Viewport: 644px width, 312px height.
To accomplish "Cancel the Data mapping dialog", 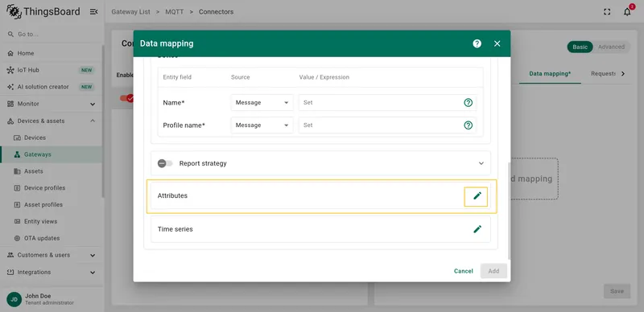I will (464, 271).
